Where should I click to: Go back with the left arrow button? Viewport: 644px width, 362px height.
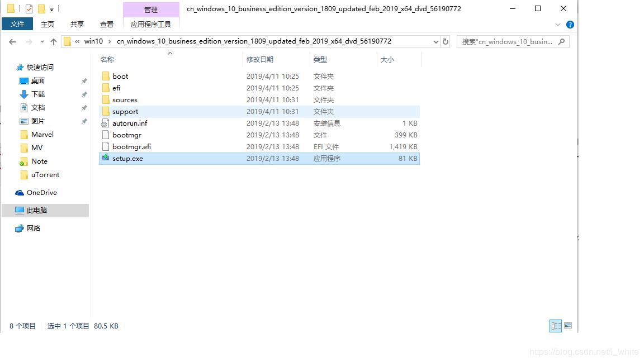(x=12, y=41)
